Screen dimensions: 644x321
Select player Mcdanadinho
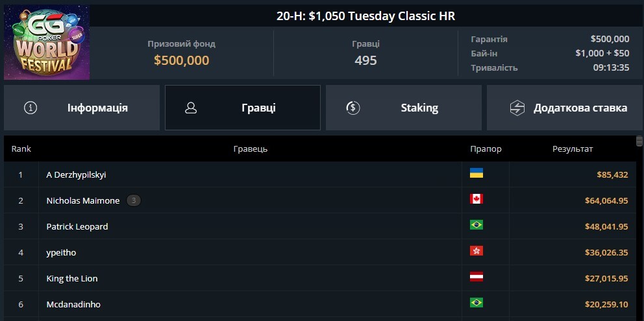coord(73,304)
